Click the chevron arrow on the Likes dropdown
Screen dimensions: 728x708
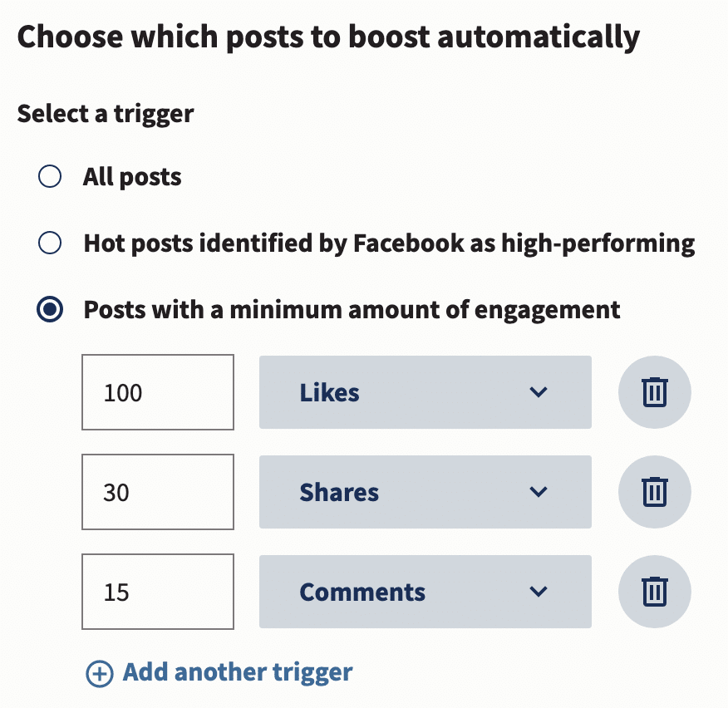pos(539,392)
